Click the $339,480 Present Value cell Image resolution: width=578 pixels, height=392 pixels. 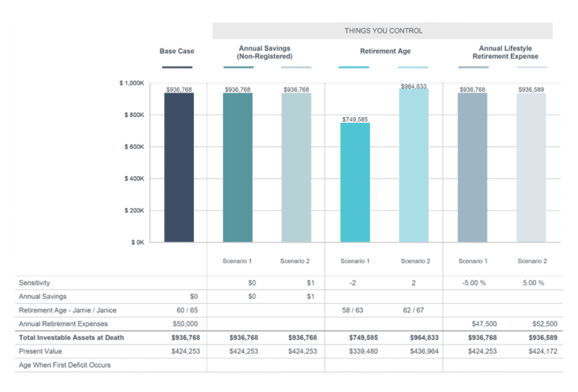click(x=353, y=351)
